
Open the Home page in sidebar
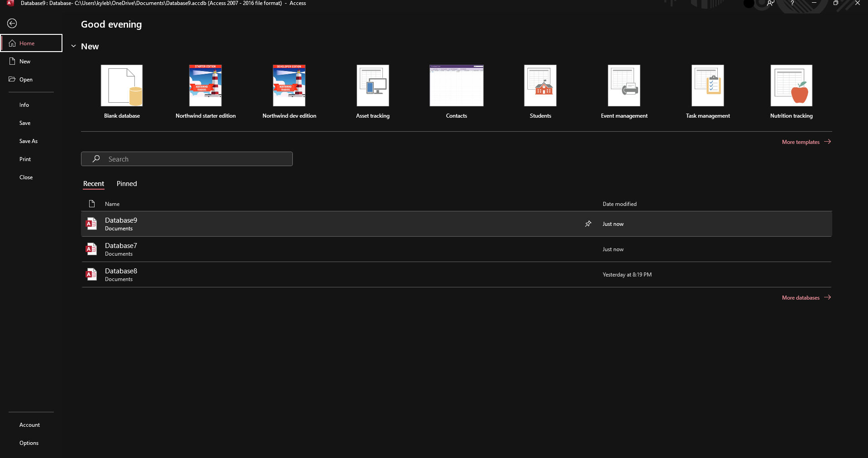click(31, 43)
